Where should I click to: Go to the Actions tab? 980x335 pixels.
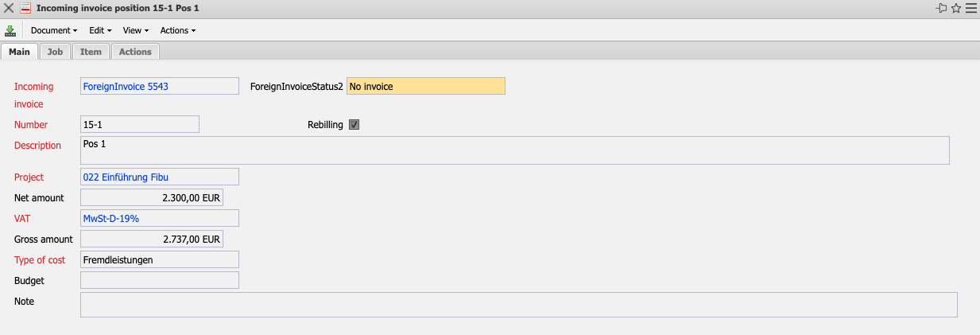click(x=135, y=52)
